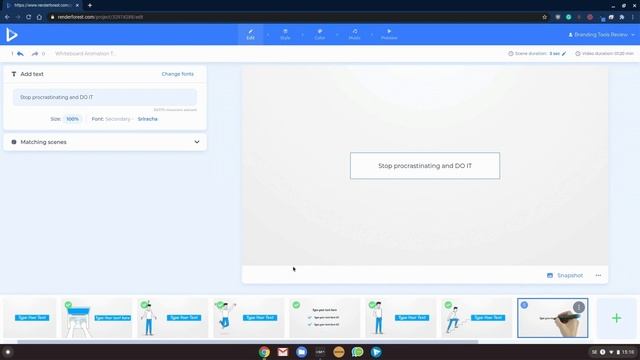Click the video duration clock icon

pos(578,53)
